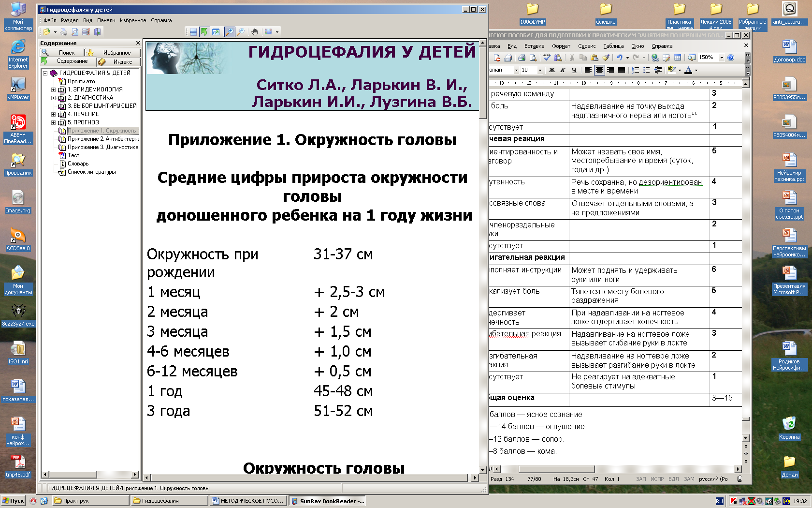The image size is (812, 508).
Task: Click the Format Painter brush in Word
Action: tap(606, 58)
